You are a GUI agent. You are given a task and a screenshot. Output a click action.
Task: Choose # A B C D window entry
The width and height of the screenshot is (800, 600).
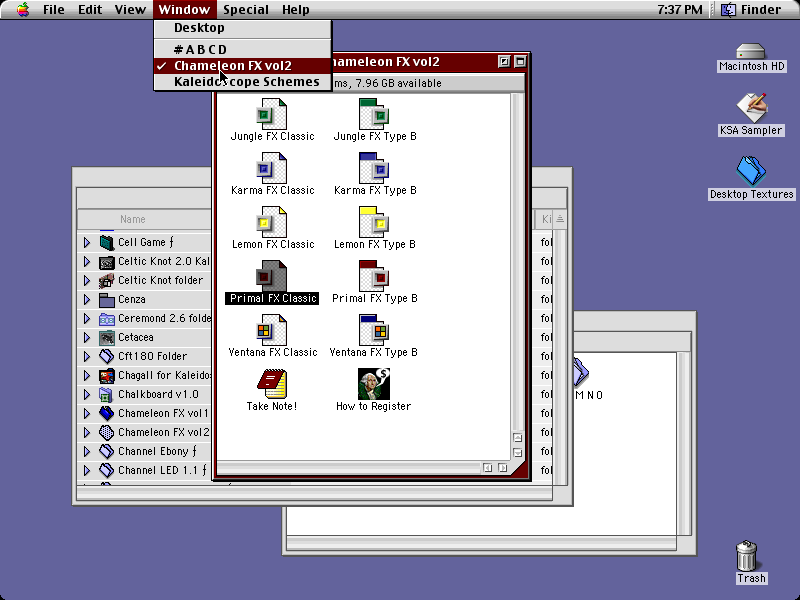point(243,49)
